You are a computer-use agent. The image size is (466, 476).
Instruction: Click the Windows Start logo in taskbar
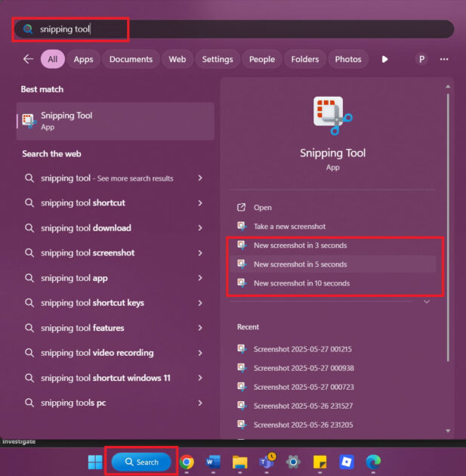[95, 462]
